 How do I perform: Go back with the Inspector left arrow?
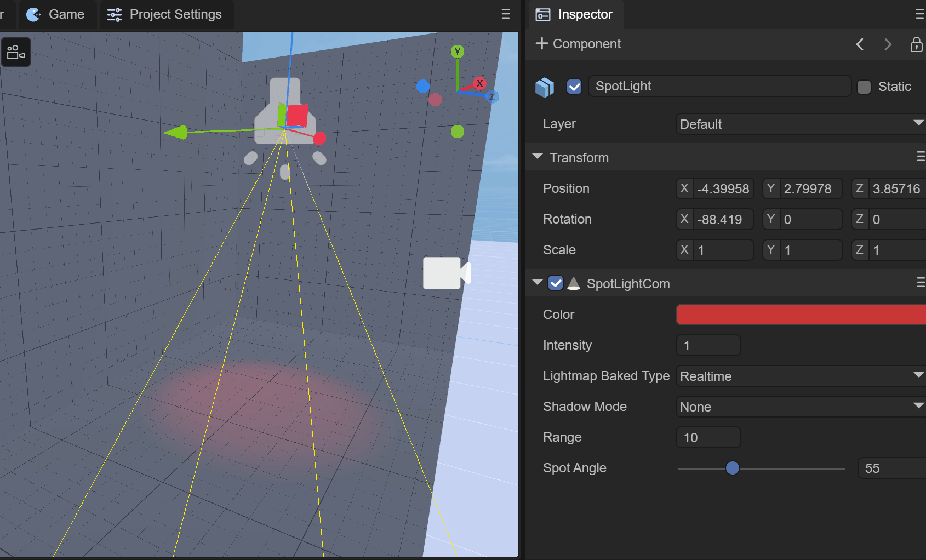(x=860, y=44)
